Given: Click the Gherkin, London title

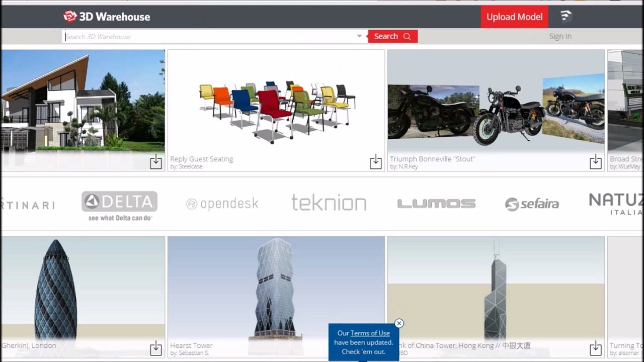Looking at the screenshot, I should (x=29, y=345).
